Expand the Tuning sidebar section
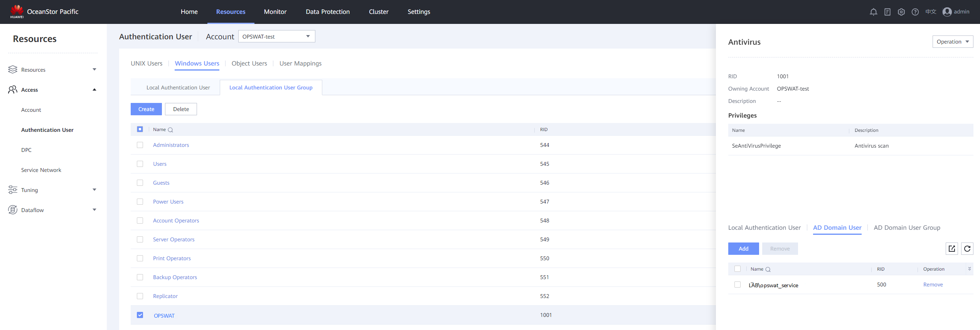Viewport: 980px width, 330px height. pos(94,190)
